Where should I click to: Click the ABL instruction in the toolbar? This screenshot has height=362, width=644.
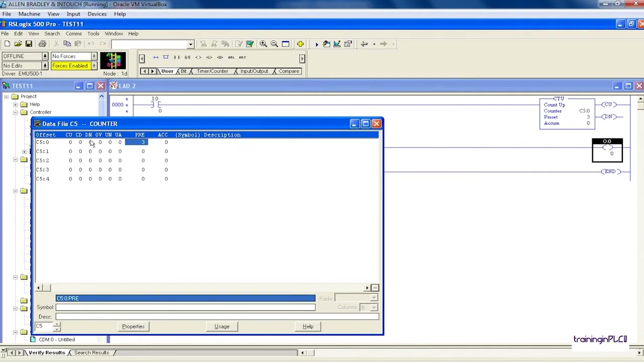231,57
